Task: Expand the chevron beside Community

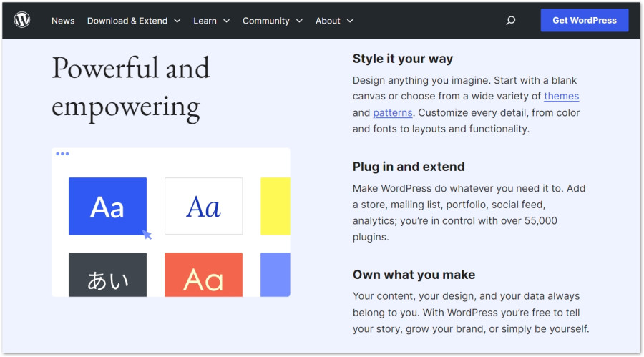Action: coord(299,21)
